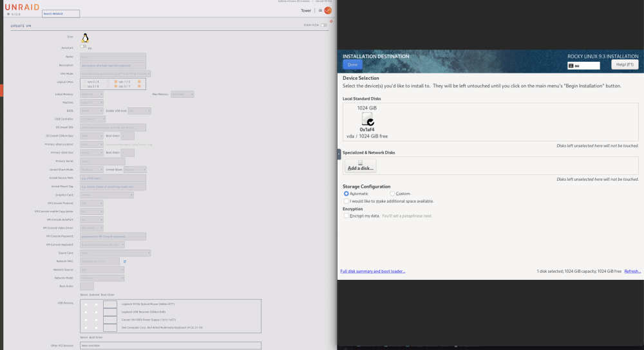Viewport: 644px width, 350px height.
Task: Click the orange round icon beside Tower
Action: click(328, 10)
